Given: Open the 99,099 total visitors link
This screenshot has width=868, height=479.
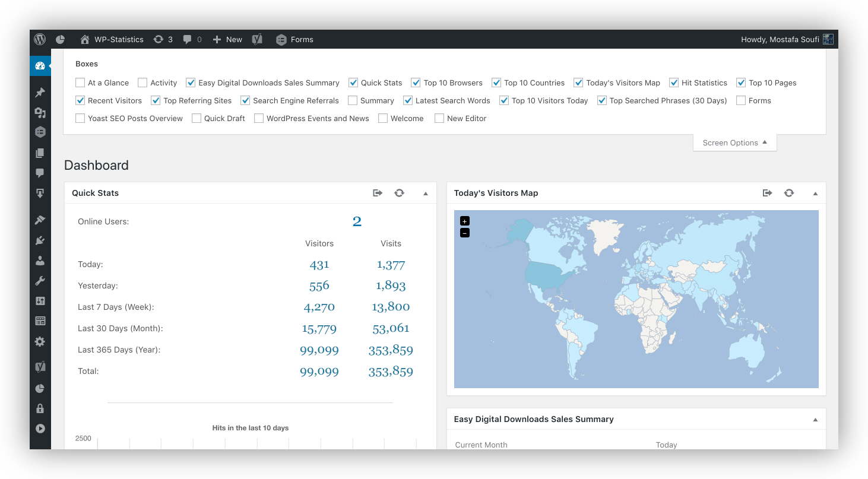Looking at the screenshot, I should (x=319, y=372).
